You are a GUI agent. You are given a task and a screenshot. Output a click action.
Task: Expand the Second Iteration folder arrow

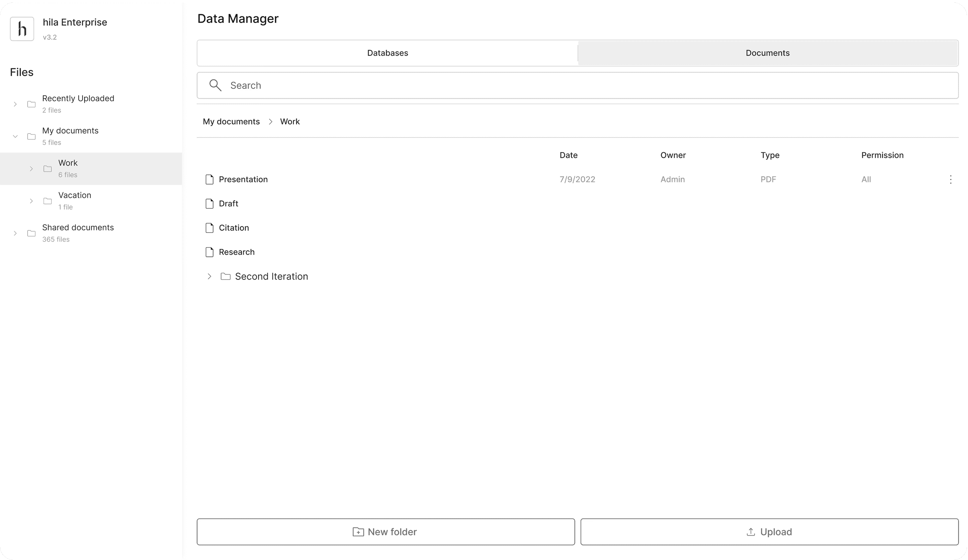coord(209,276)
